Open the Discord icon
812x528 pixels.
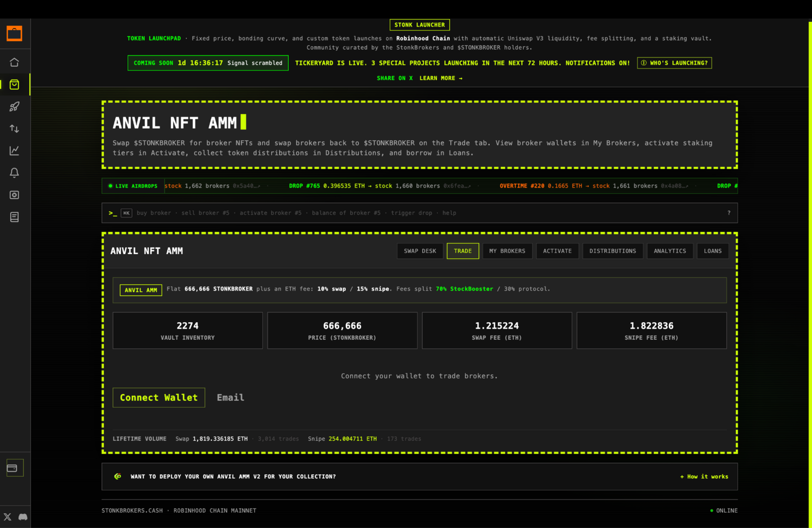[x=23, y=517]
